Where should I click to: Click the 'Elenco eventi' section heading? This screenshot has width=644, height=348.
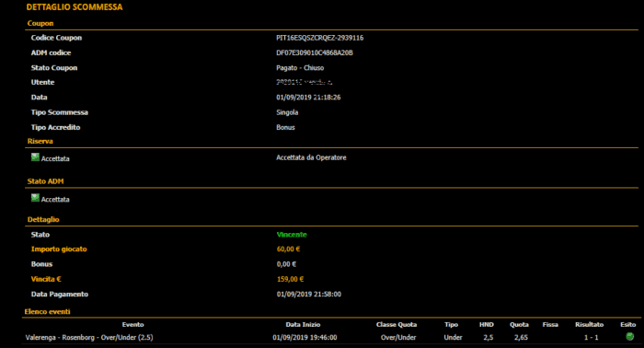pyautogui.click(x=47, y=311)
